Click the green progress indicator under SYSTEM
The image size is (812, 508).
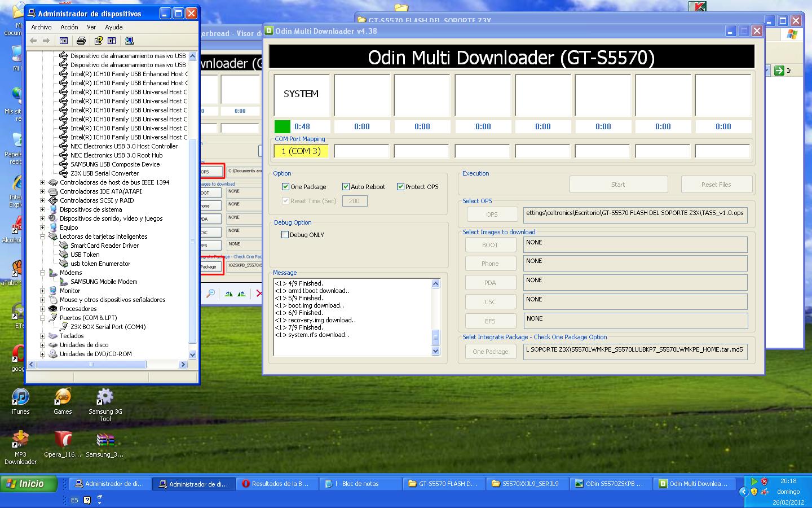(x=282, y=126)
